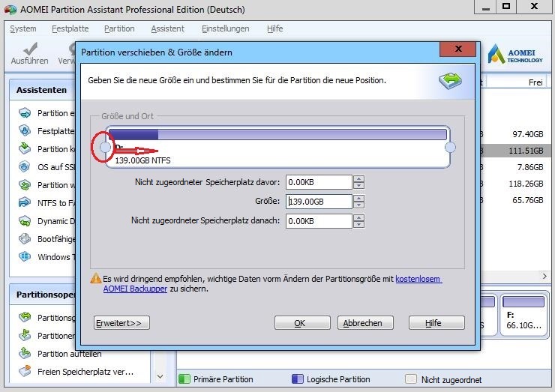Click the 'Nicht zugeordnet' legend icon

410,379
